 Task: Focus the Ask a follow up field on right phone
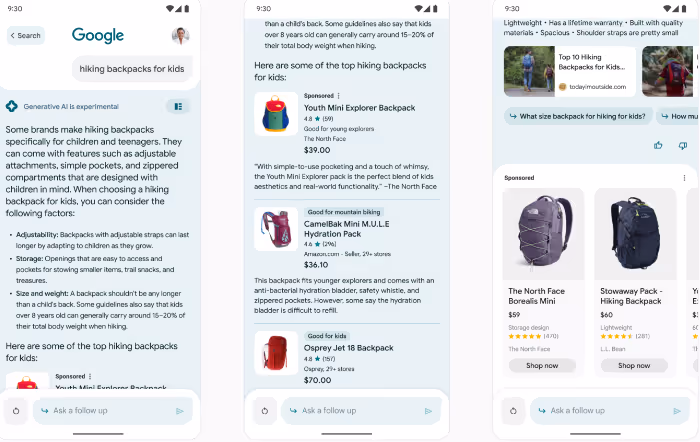[610, 411]
